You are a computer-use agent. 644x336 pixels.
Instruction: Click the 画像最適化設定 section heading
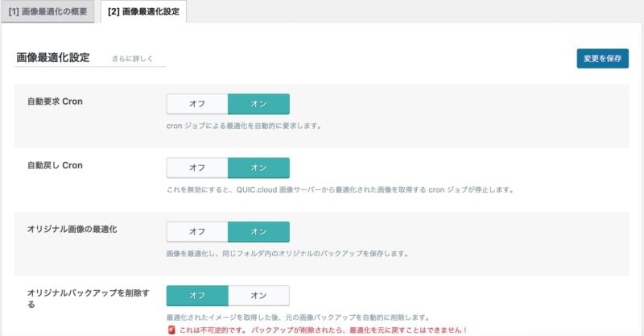click(x=53, y=58)
